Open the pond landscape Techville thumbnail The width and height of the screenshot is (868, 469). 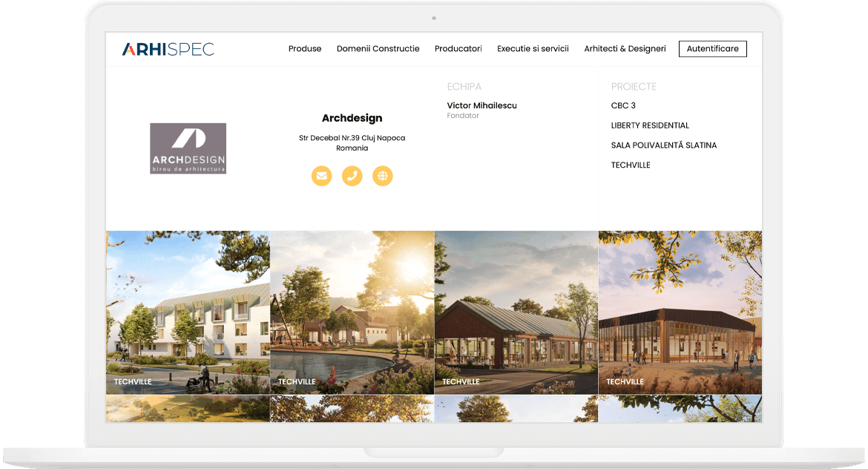352,312
